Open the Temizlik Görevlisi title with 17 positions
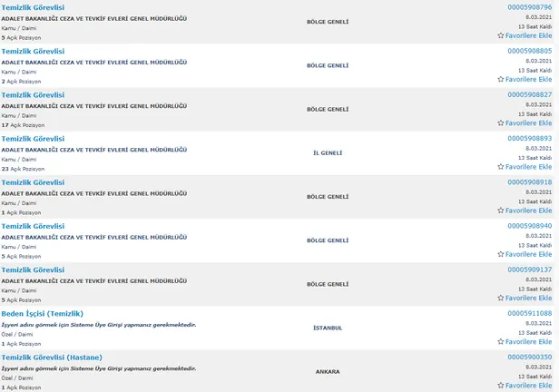The width and height of the screenshot is (559, 392). (33, 94)
